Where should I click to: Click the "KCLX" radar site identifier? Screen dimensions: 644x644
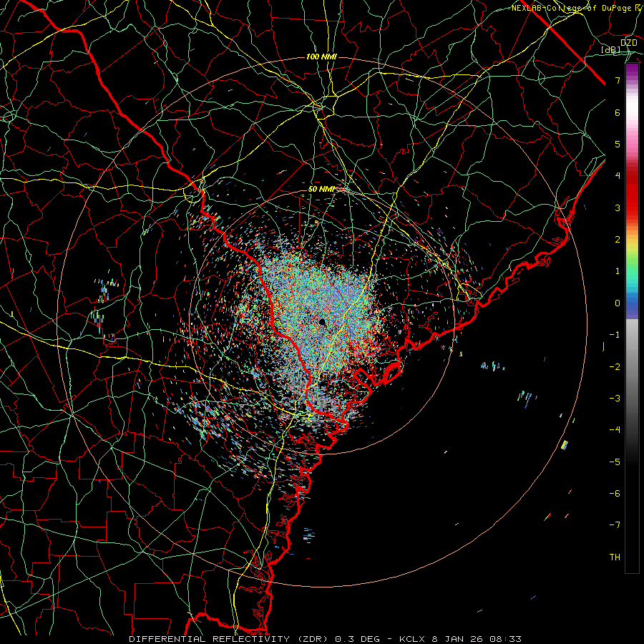(412, 639)
